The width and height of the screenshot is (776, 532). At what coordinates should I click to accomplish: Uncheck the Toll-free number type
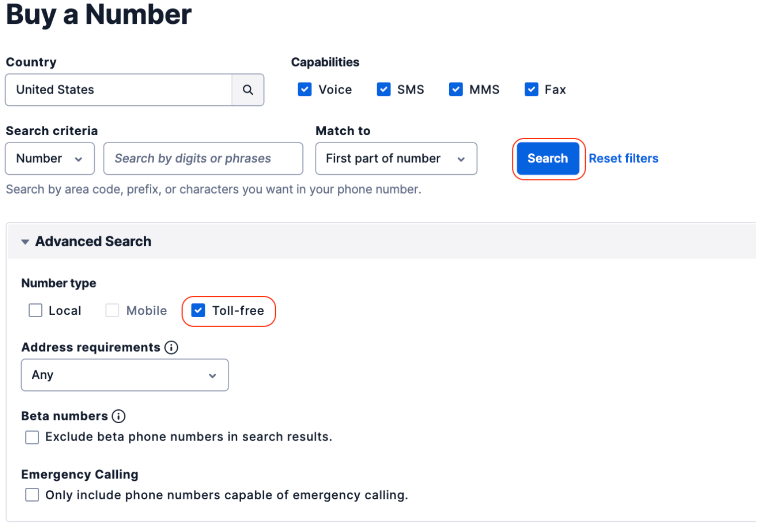198,311
